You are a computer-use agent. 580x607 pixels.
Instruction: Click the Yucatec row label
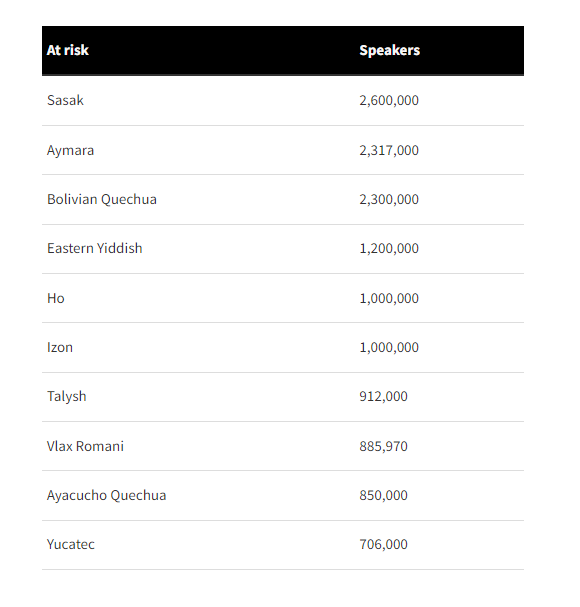coord(71,544)
